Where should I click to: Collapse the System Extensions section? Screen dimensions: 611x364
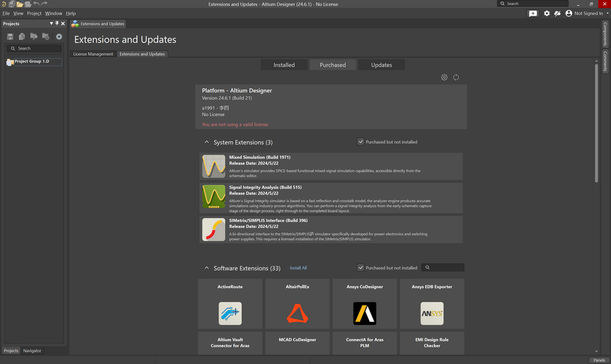point(206,142)
